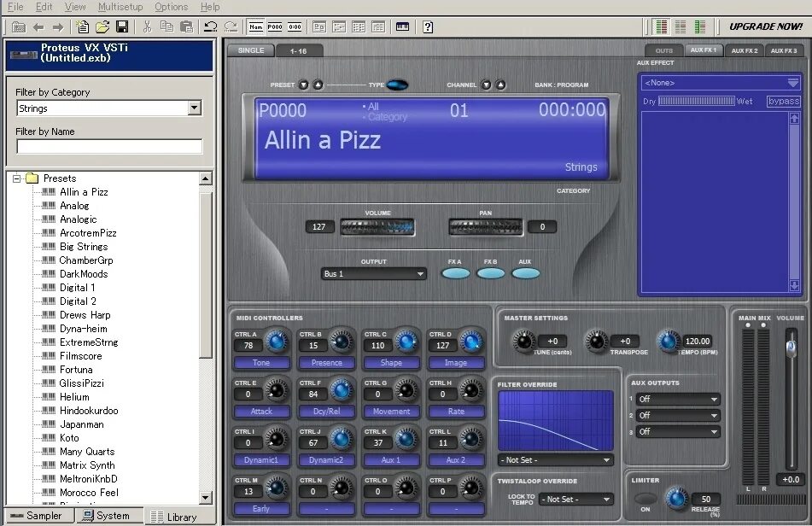Open the Multisetup menu
Viewport: 812px width, 526px height.
[120, 7]
